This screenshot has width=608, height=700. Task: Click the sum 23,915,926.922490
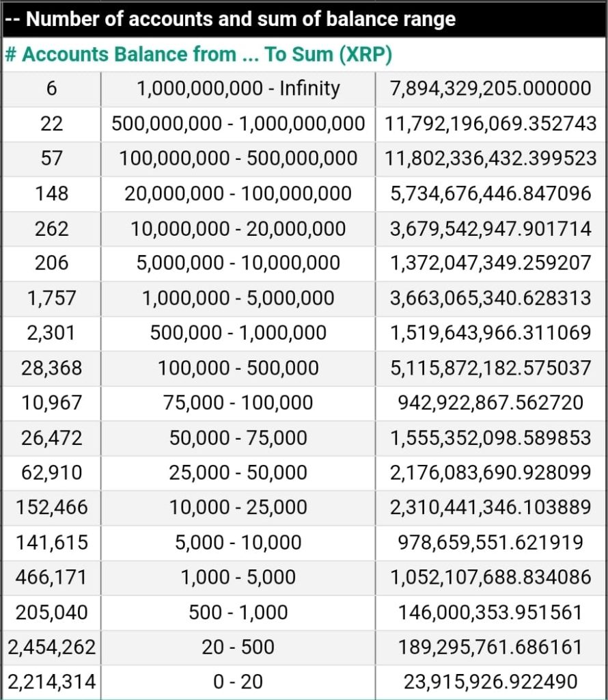point(490,682)
